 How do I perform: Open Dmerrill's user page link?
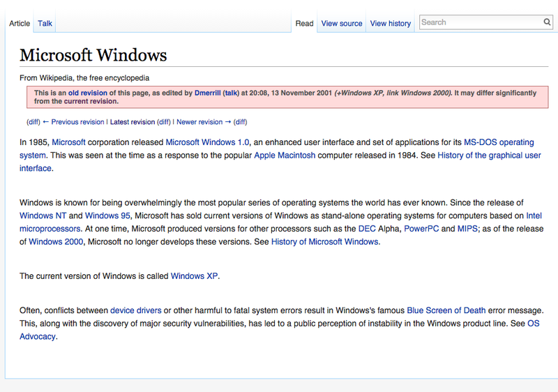[207, 93]
